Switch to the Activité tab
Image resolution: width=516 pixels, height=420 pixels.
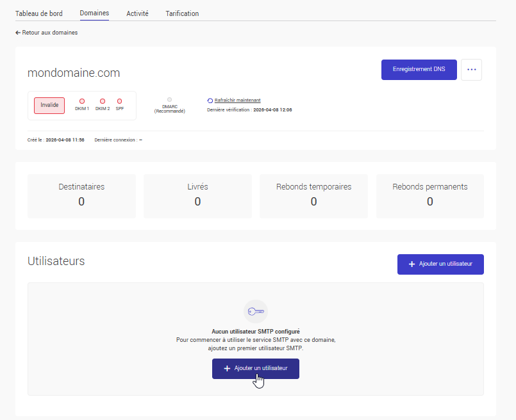(x=137, y=13)
